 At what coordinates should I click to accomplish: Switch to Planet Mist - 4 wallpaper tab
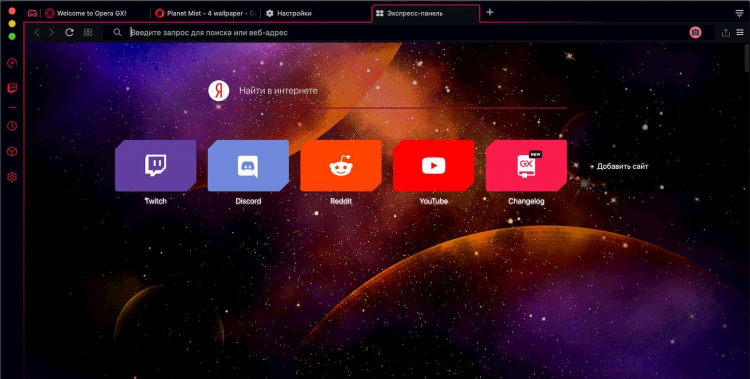click(x=206, y=13)
